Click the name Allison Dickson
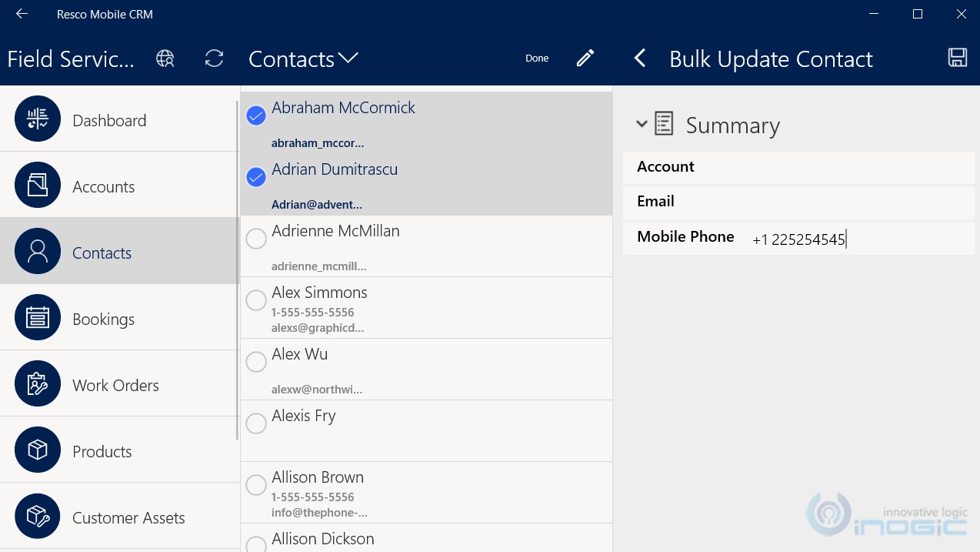980x552 pixels. coord(323,539)
